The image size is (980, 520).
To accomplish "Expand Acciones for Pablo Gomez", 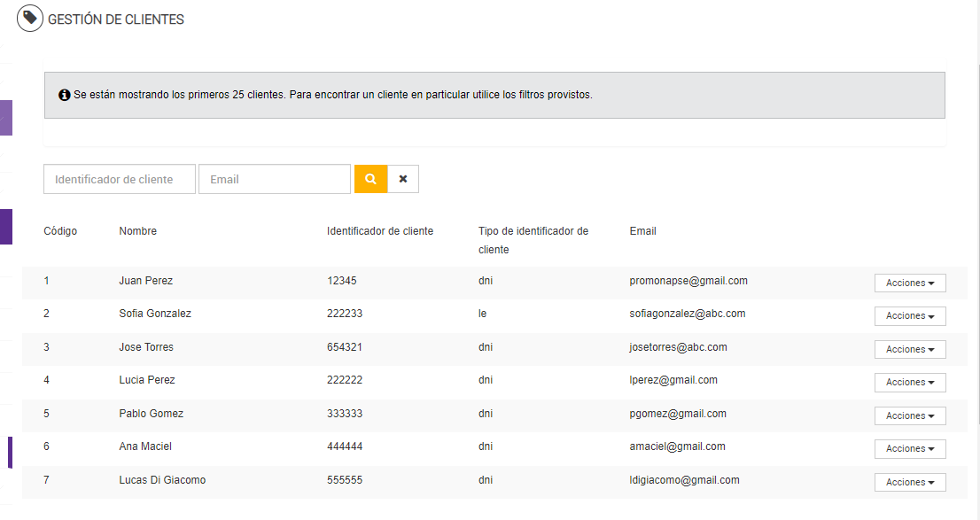I will click(910, 416).
